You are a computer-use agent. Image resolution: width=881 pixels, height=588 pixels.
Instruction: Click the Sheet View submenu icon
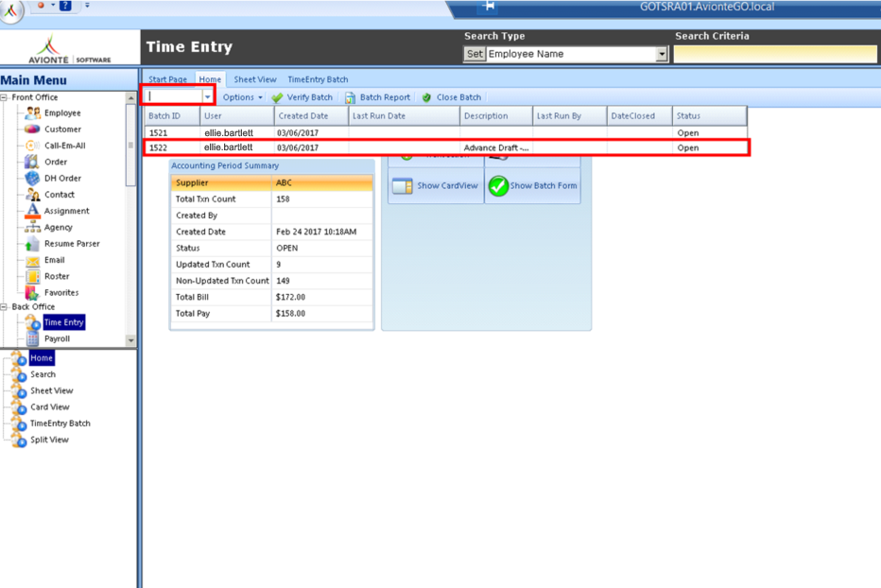pos(19,391)
